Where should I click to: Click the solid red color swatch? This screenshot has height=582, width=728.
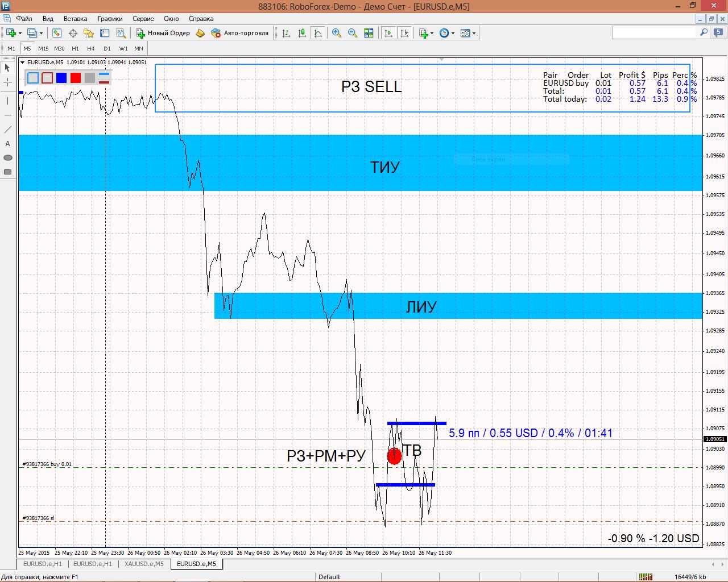point(76,78)
